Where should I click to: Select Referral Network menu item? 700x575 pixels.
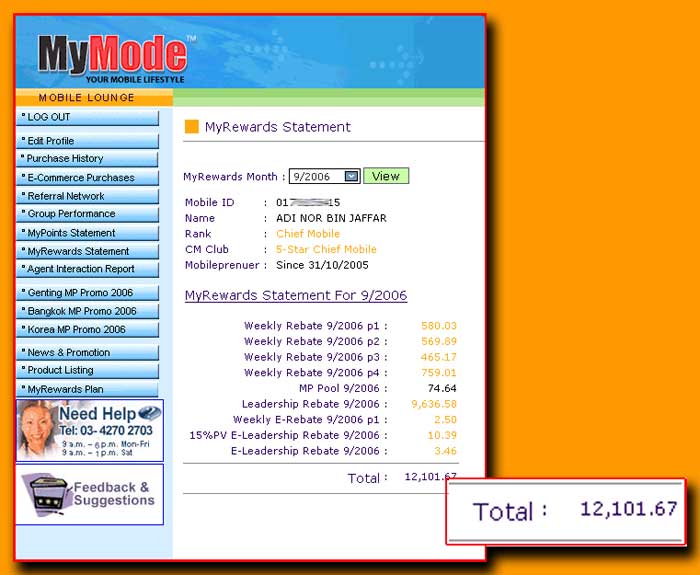click(x=87, y=196)
